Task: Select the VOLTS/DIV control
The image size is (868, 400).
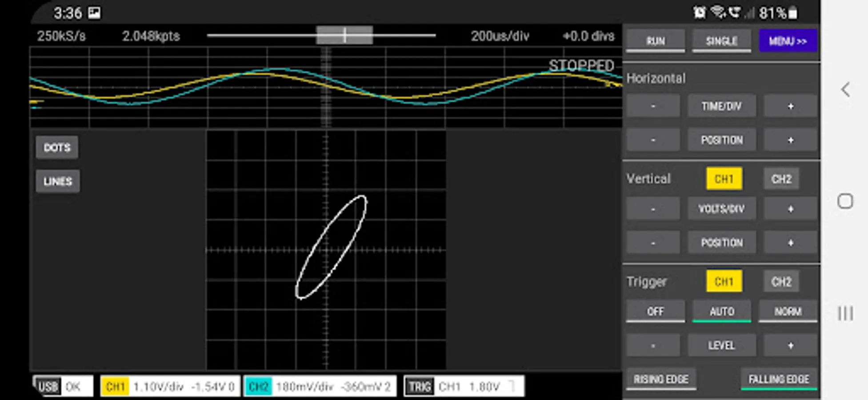Action: point(721,208)
